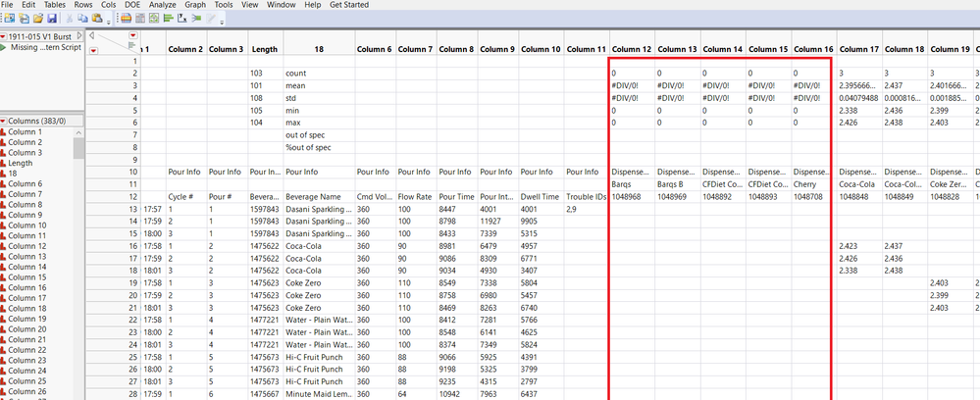Select the Length column header
Viewport: 980px width, 400px height.
click(264, 49)
